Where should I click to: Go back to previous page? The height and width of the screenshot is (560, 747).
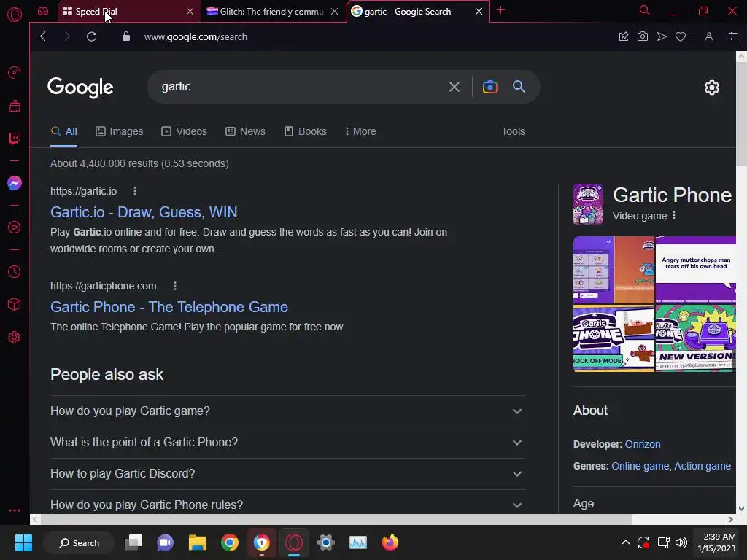pos(43,36)
